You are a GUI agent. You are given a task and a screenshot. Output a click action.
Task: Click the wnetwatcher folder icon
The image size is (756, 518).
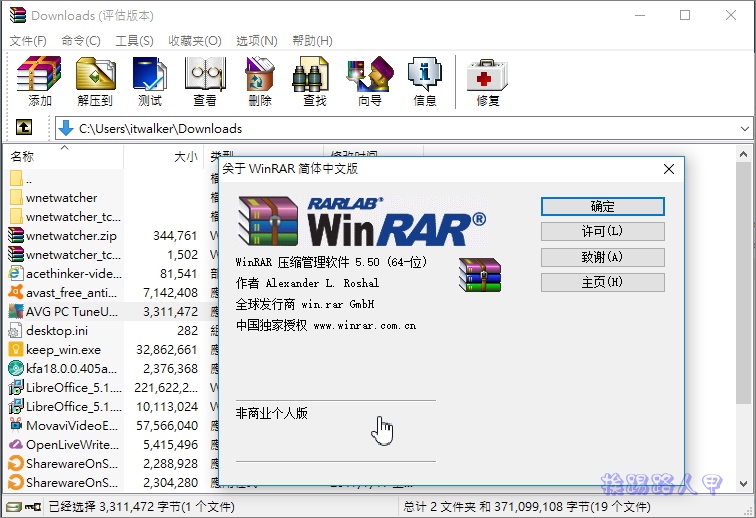point(16,197)
